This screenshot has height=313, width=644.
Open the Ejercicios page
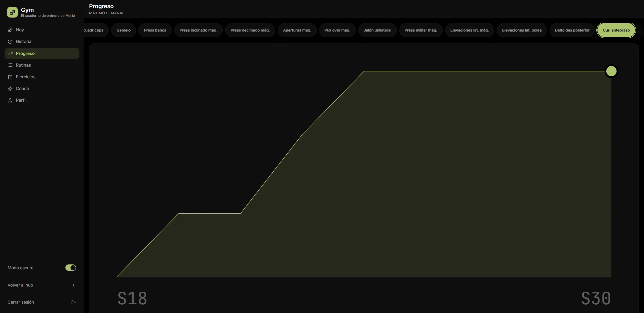pyautogui.click(x=42, y=77)
